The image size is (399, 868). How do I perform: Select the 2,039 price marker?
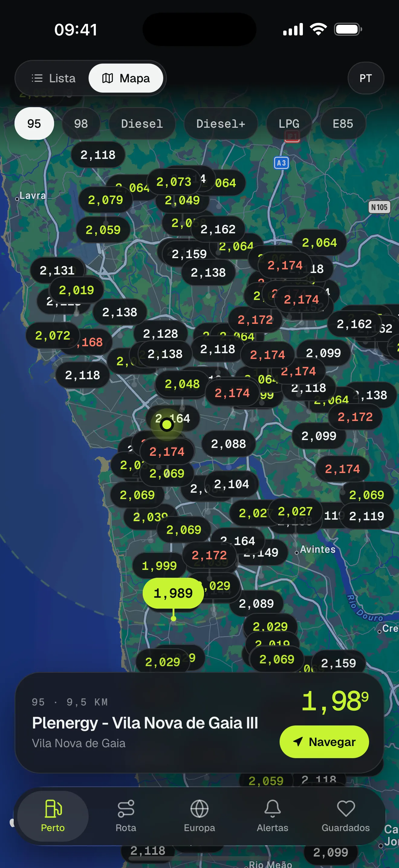(150, 517)
